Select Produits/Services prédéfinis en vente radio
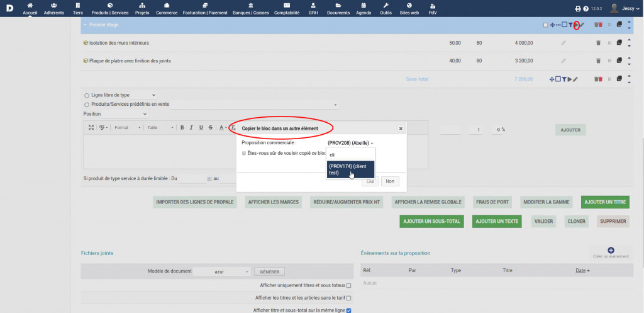 [87, 105]
